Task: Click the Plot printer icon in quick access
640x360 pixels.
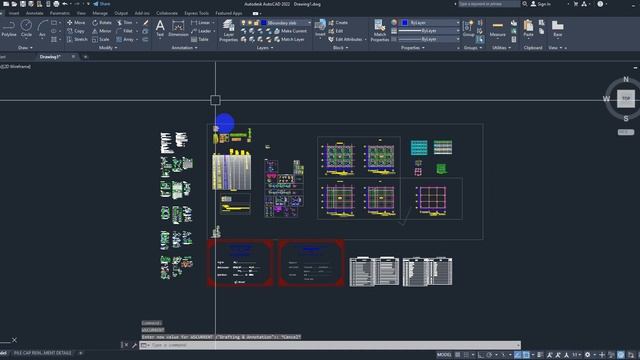Action: [56, 4]
